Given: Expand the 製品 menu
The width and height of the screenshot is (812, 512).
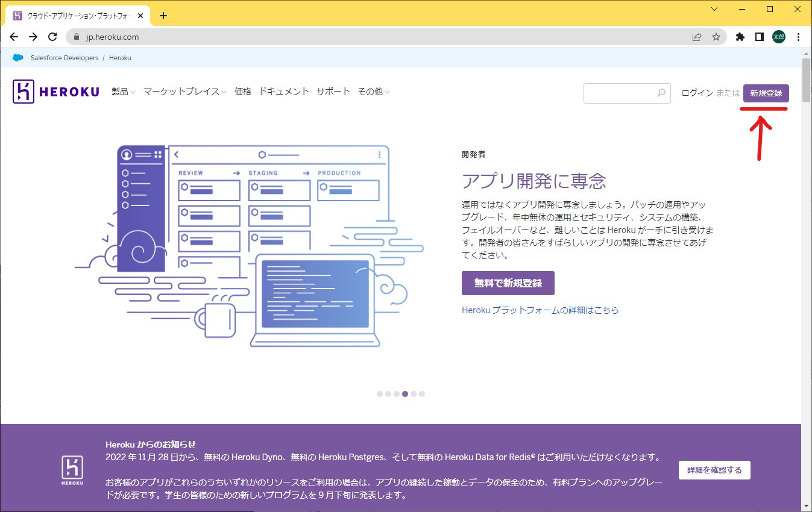Looking at the screenshot, I should pos(124,92).
